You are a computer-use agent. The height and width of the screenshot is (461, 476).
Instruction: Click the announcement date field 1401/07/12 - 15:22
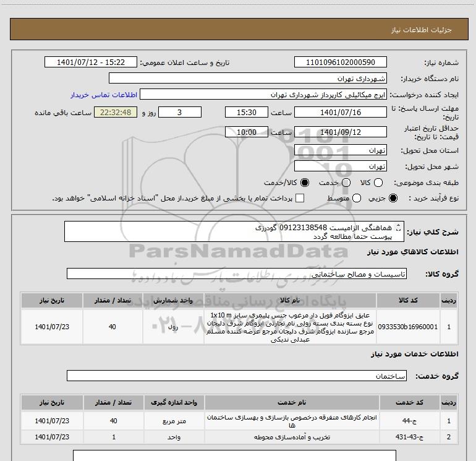tap(91, 62)
